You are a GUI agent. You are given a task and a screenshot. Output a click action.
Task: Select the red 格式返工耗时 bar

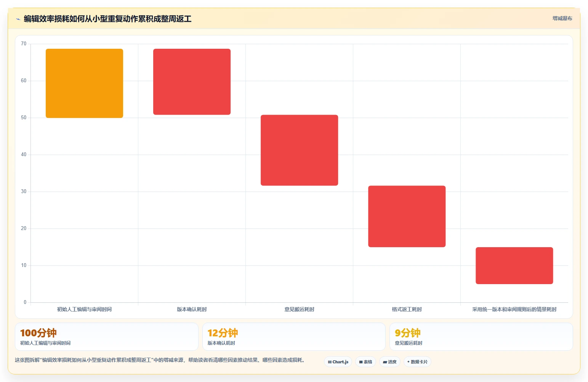(407, 216)
